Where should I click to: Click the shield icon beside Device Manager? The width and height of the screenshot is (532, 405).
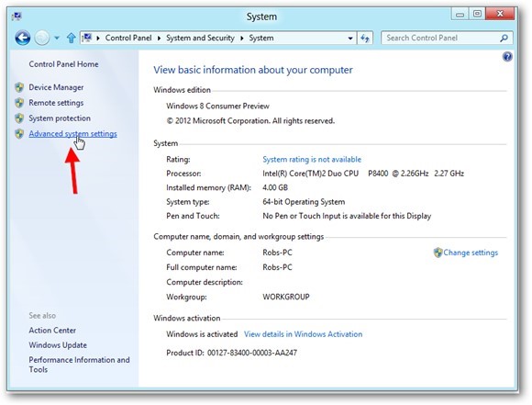tap(19, 87)
